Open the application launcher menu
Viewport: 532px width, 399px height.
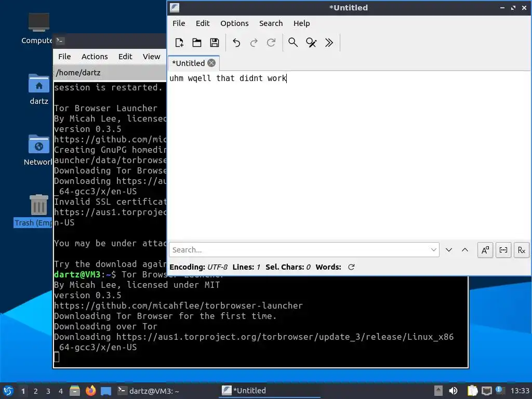pyautogui.click(x=8, y=391)
